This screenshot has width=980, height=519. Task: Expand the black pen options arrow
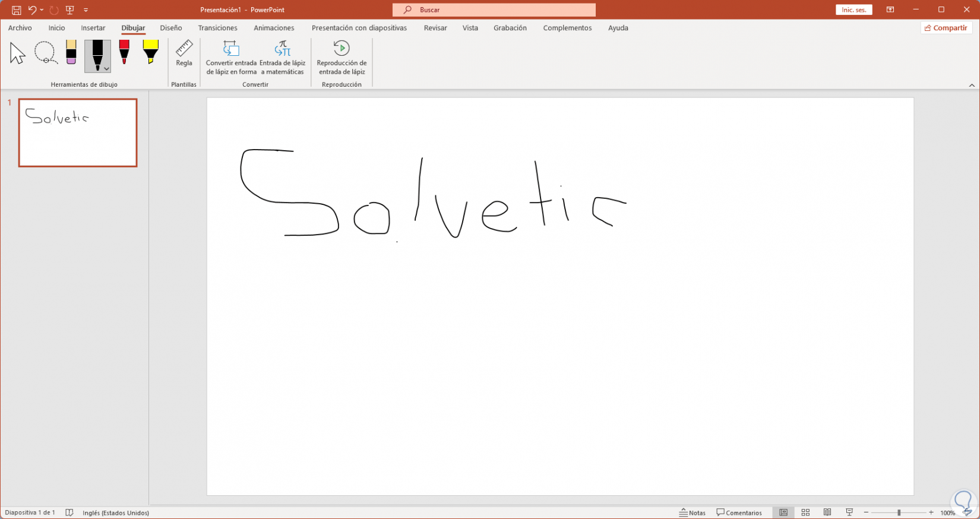[x=106, y=69]
